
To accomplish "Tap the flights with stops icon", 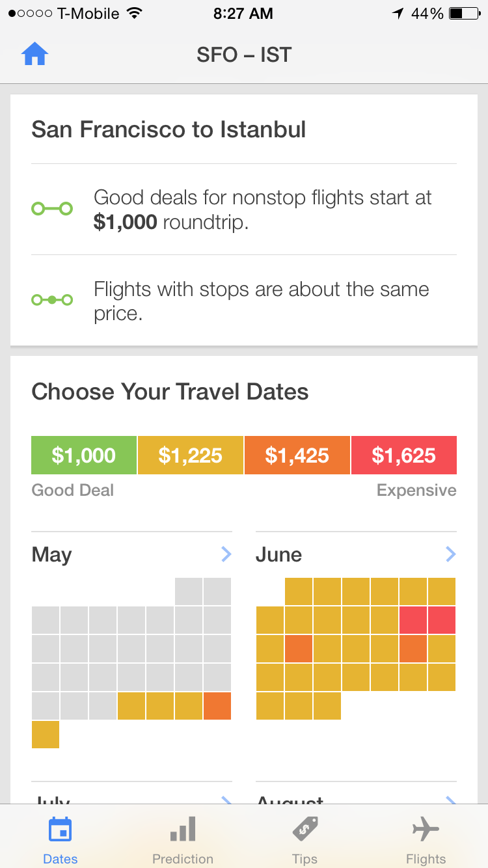I will (52, 300).
